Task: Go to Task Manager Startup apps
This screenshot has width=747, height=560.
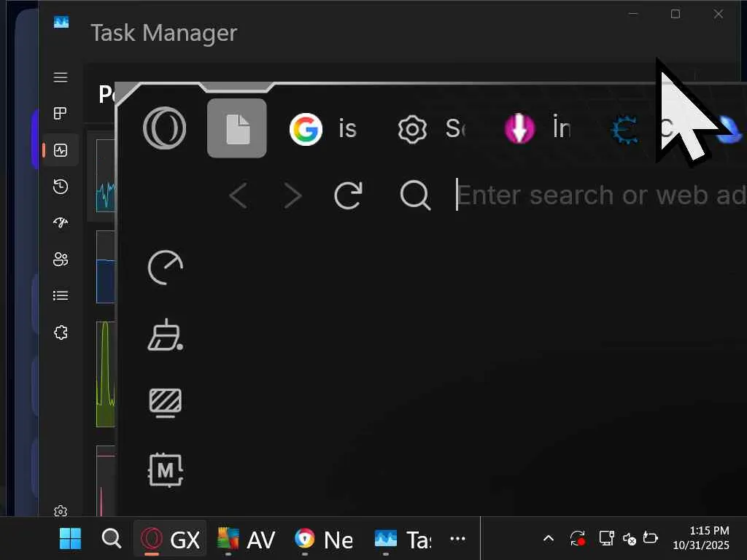Action: (x=61, y=222)
